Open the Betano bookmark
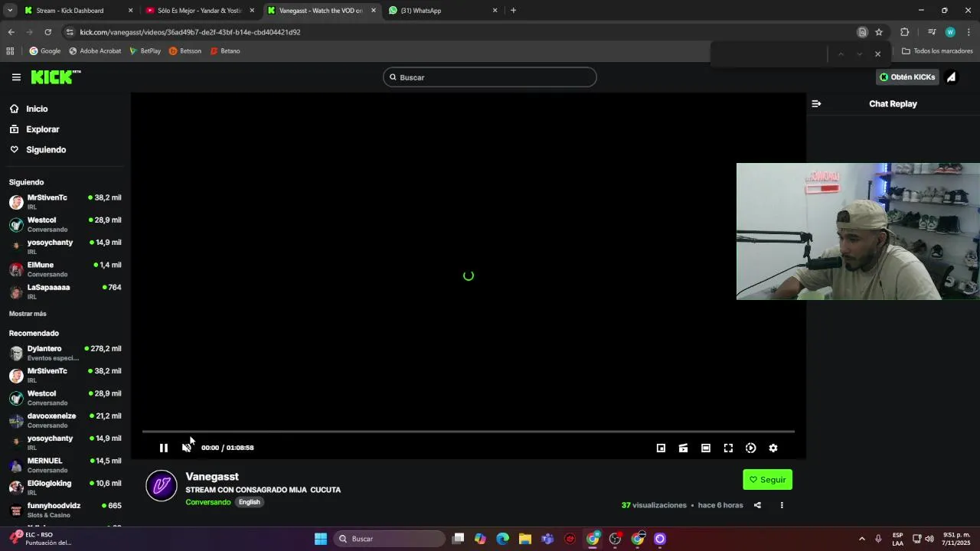The width and height of the screenshot is (980, 551). tap(225, 51)
